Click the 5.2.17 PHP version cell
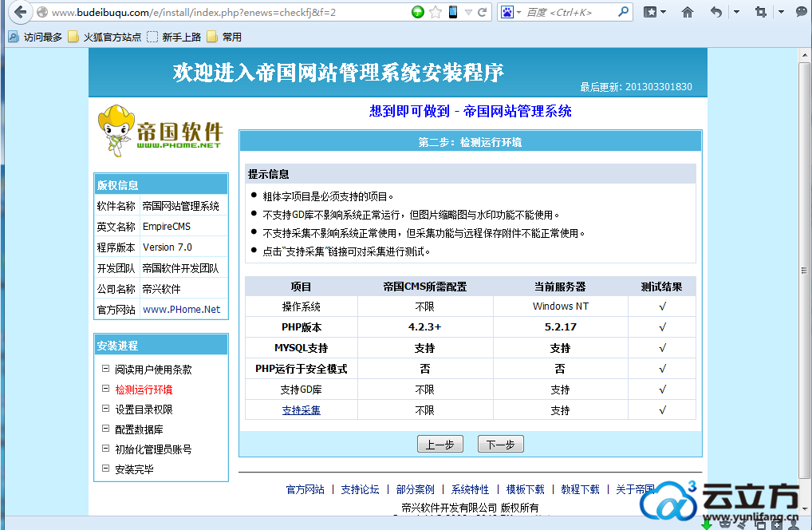Screen dimensions: 812x530 click(x=561, y=327)
